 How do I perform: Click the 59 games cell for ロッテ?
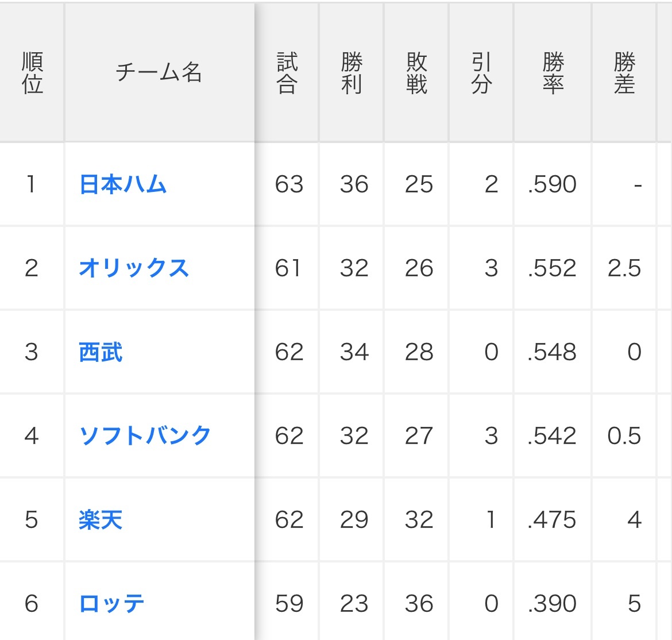coord(287,604)
